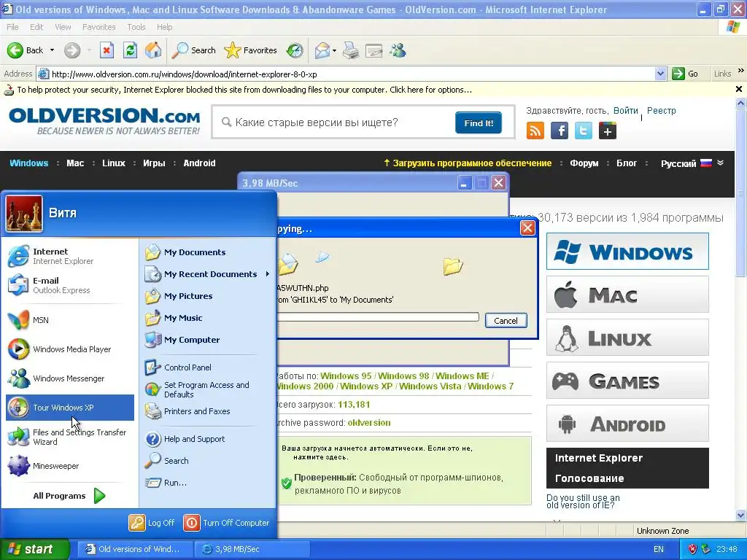Open the Favorites star button
The width and height of the screenshot is (747, 560).
click(250, 50)
